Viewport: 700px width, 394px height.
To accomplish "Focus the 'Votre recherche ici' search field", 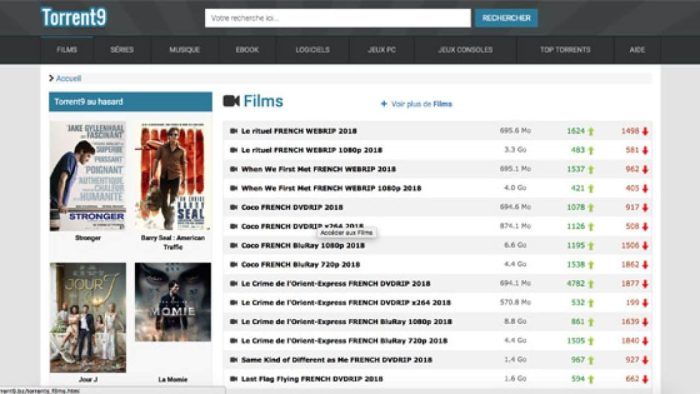I will pyautogui.click(x=338, y=18).
